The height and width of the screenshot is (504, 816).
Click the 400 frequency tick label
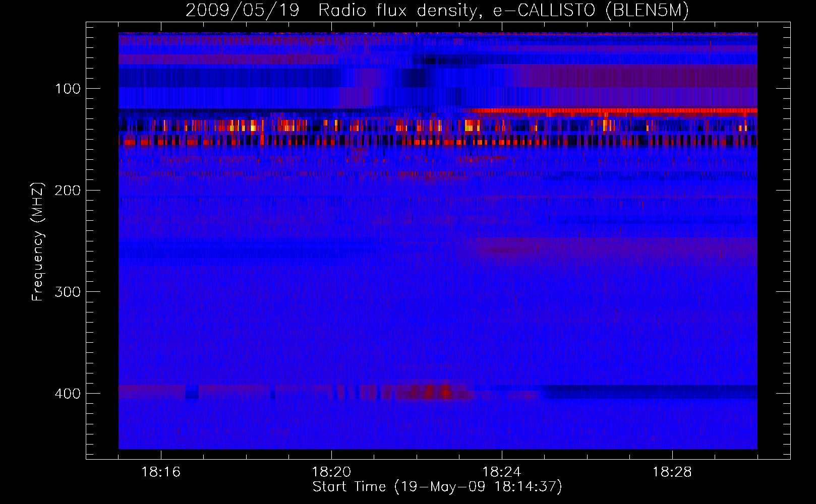68,394
